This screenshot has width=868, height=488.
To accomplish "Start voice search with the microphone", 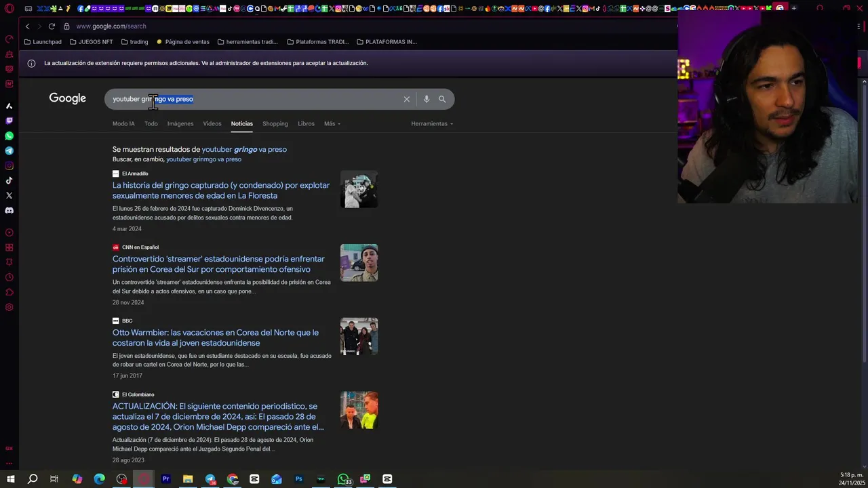I will click(x=427, y=99).
